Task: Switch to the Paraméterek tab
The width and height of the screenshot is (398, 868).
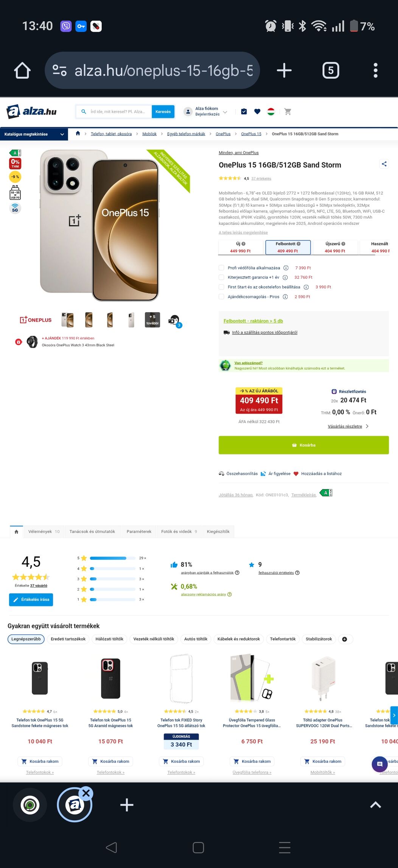Action: [139, 531]
